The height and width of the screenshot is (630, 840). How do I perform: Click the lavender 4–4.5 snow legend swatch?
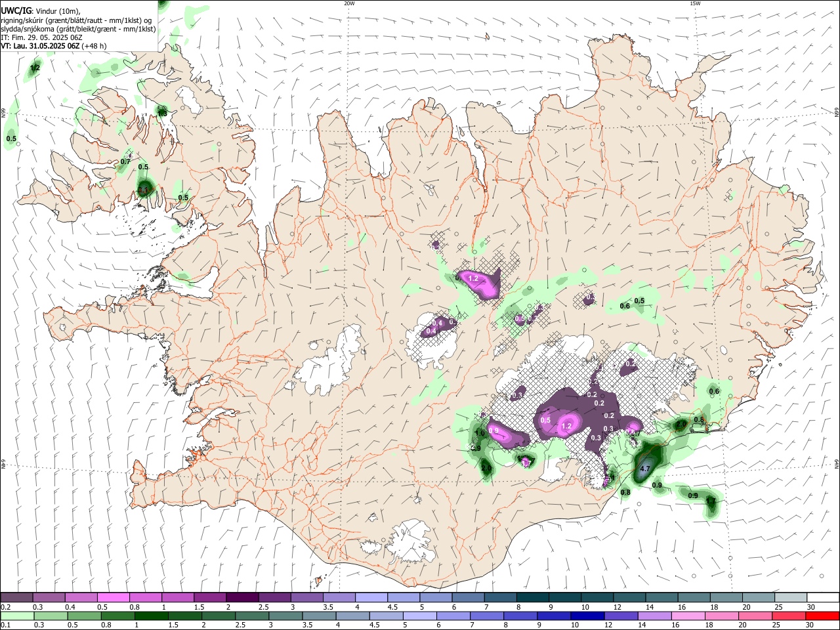coord(371,598)
